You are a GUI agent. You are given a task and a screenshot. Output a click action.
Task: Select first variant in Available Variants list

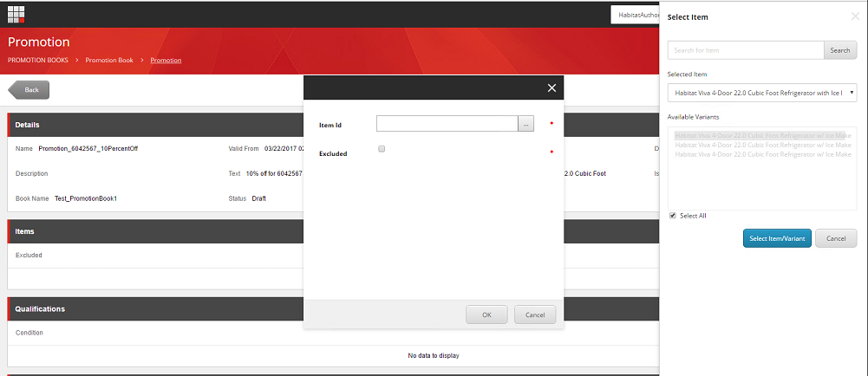[x=761, y=135]
